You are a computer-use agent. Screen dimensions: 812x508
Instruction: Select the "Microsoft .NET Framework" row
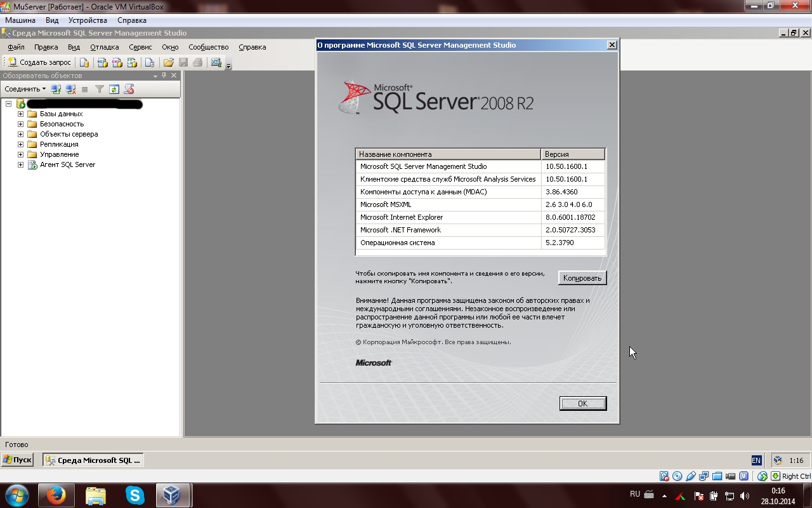click(480, 230)
